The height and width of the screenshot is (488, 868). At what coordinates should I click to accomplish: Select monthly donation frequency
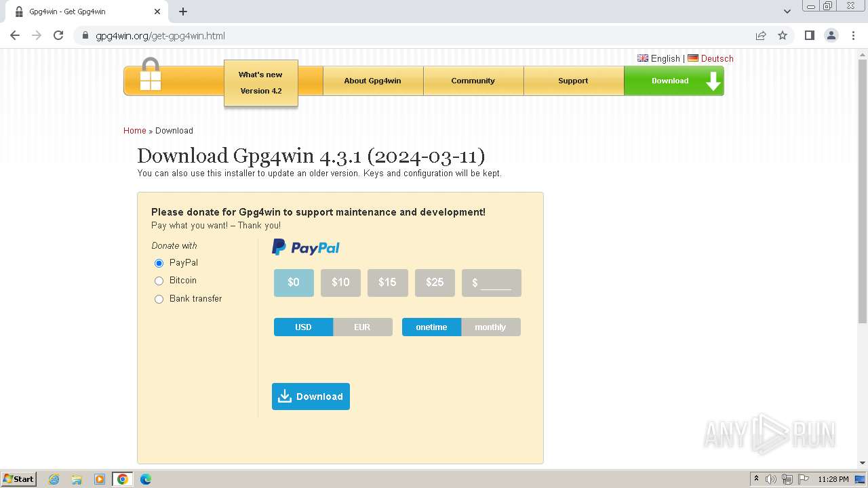(491, 327)
